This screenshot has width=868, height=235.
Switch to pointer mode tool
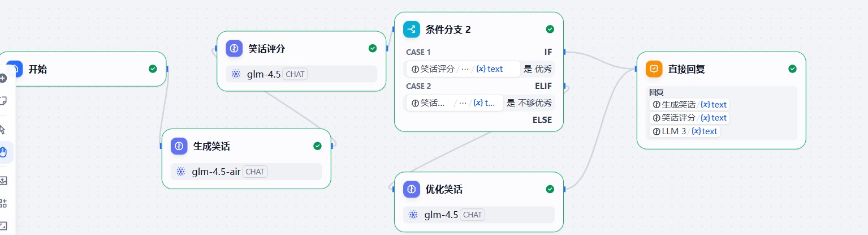coord(3,129)
